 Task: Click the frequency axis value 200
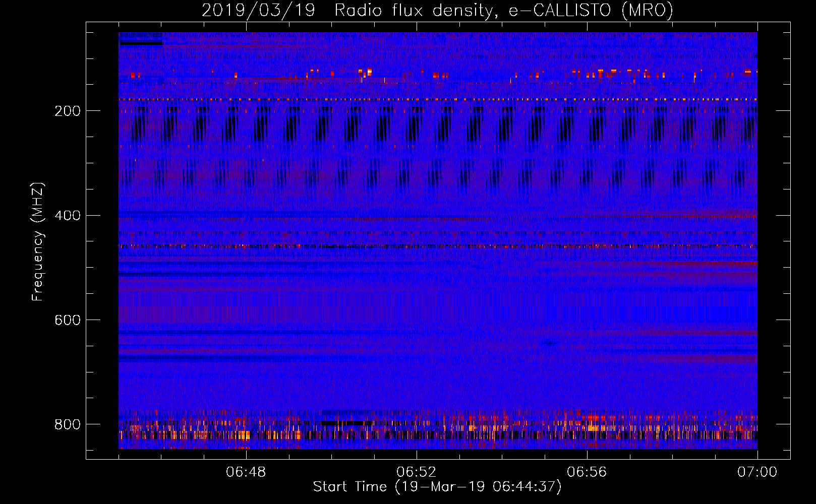(x=68, y=111)
